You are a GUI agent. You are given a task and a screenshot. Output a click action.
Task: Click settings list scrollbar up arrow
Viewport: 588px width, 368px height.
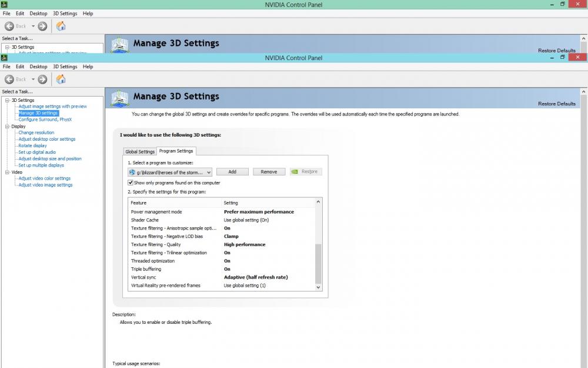click(318, 202)
